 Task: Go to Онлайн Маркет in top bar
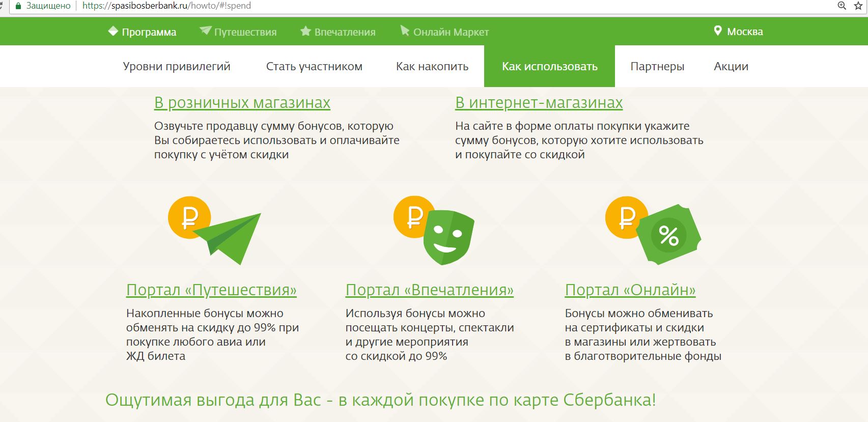[x=451, y=32]
